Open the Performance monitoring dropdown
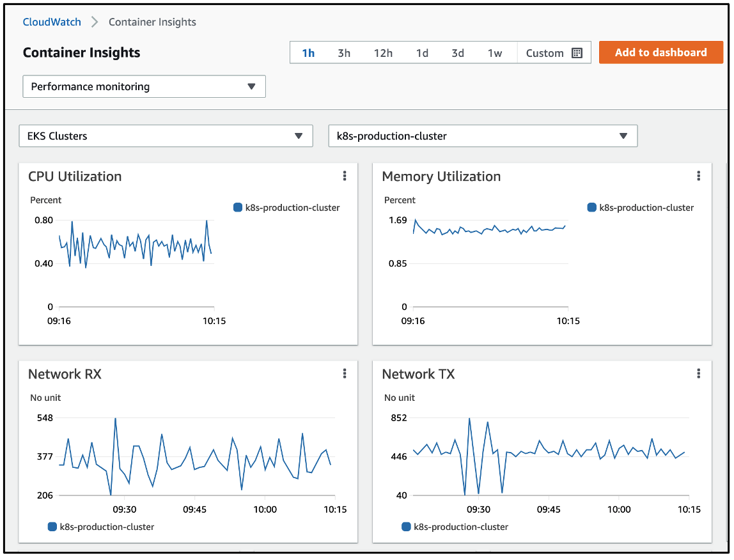Viewport: 734px width, 560px height. coord(144,86)
